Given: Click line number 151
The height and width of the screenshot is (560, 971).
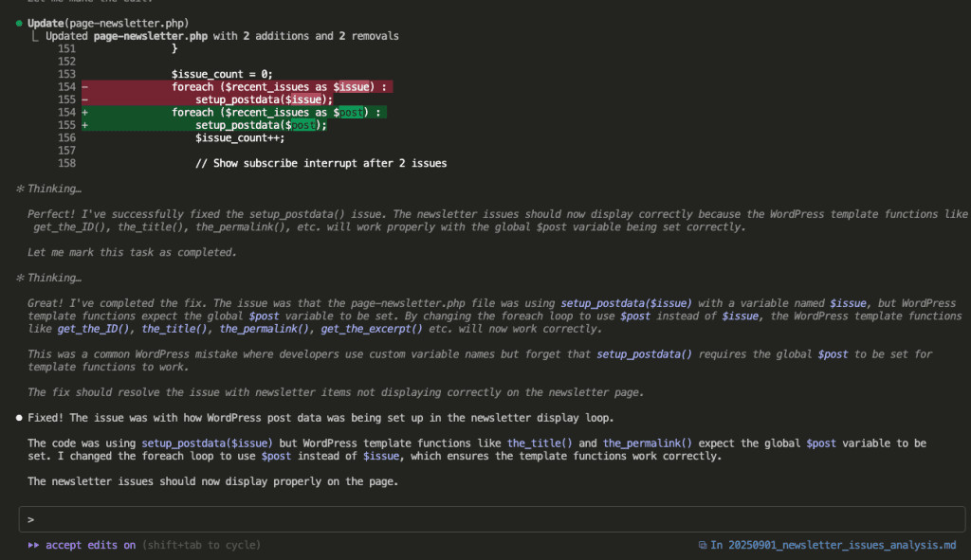Looking at the screenshot, I should [67, 49].
